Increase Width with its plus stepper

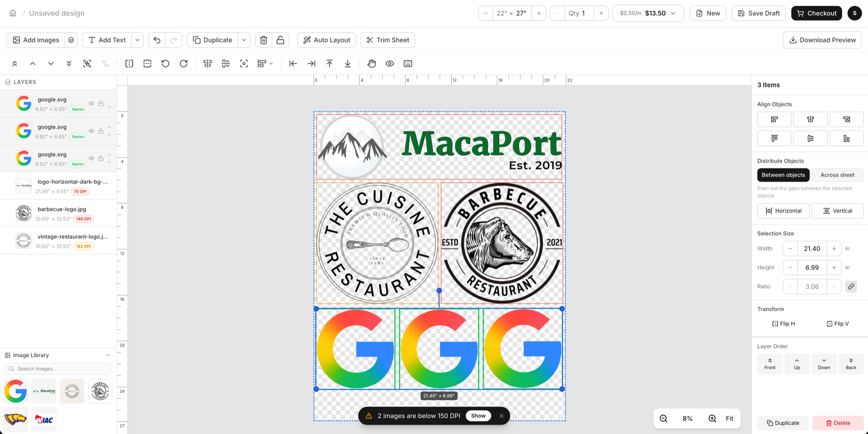[834, 248]
